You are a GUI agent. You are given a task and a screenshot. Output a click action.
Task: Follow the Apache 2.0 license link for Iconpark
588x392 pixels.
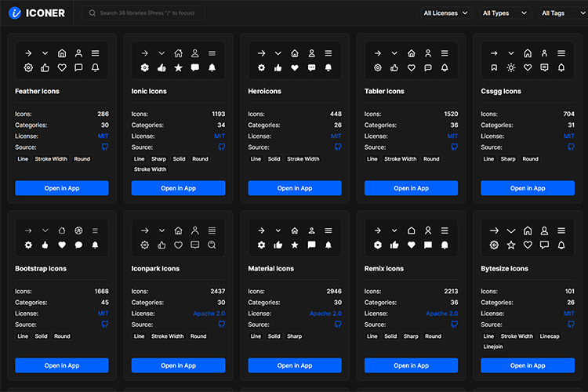[209, 314]
